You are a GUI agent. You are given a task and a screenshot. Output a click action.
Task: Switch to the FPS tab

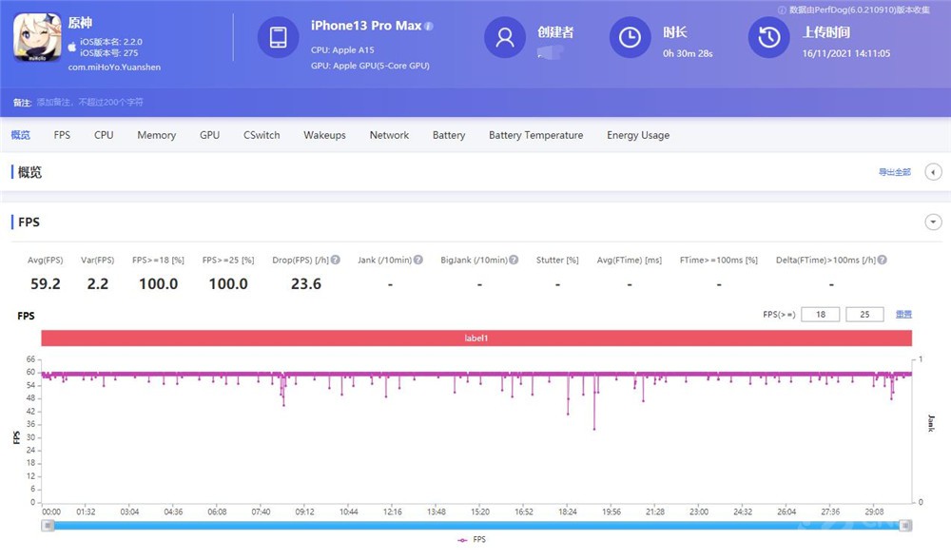pyautogui.click(x=62, y=135)
